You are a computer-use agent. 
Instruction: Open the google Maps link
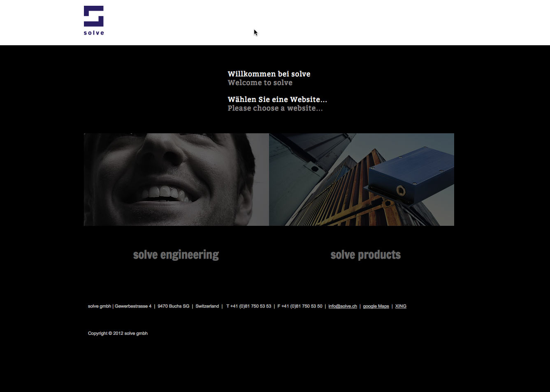click(376, 306)
